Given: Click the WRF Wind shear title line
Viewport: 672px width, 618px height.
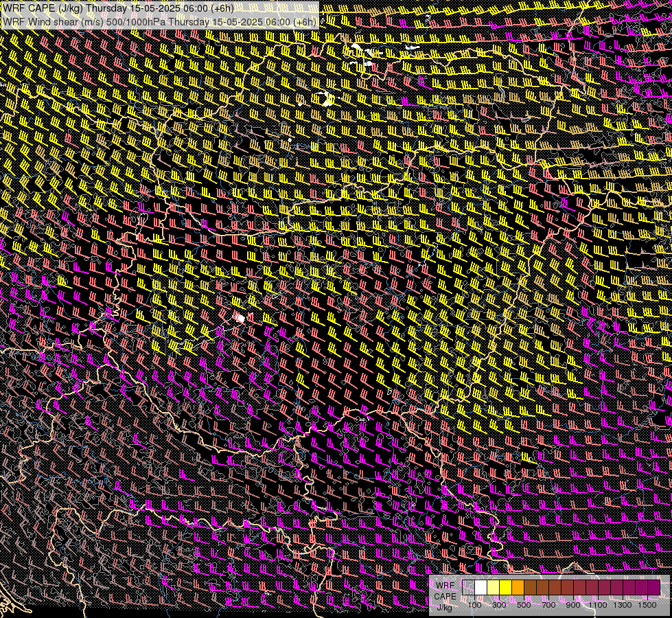Looking at the screenshot, I should [x=160, y=22].
